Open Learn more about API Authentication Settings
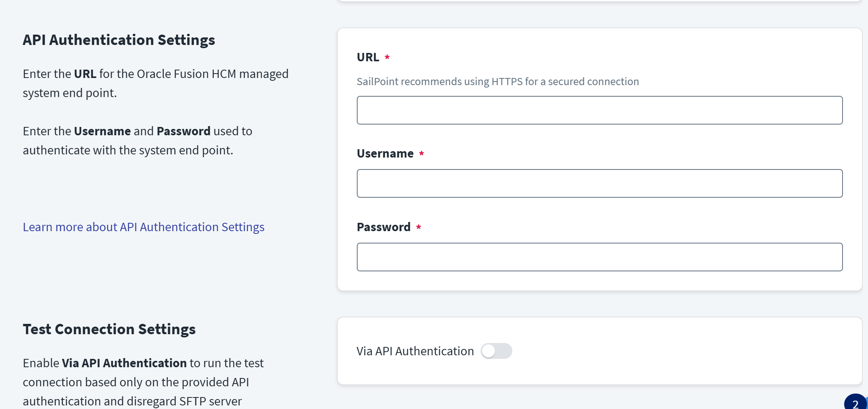 (x=144, y=227)
